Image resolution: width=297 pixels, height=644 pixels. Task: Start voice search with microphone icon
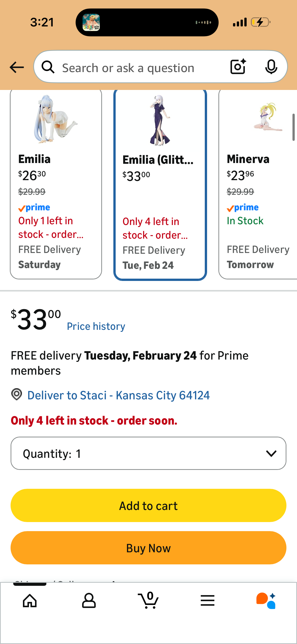271,67
